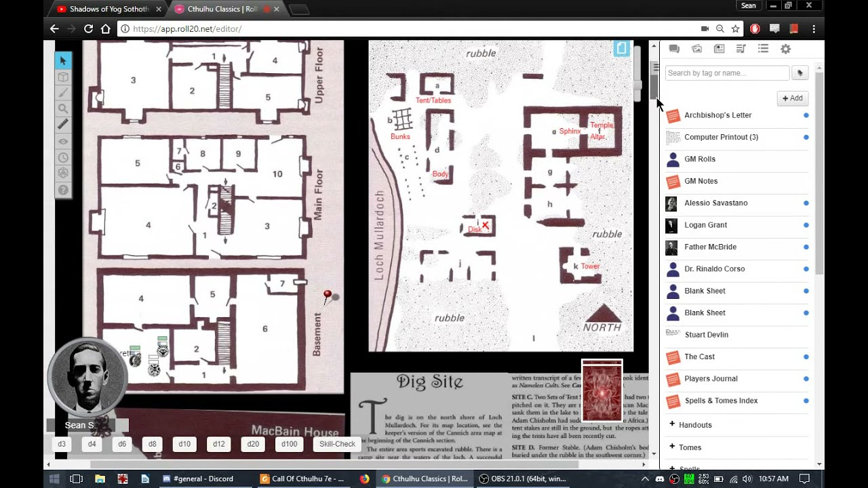Activate the magnifier Zoom tool
Viewport: 868px width, 488px height.
[63, 108]
